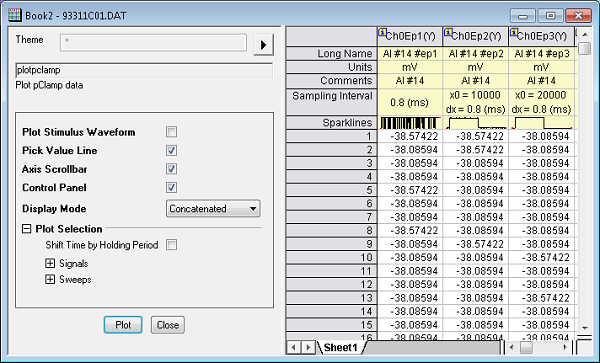Click the Plot button
Image resolution: width=600 pixels, height=363 pixels.
123,325
